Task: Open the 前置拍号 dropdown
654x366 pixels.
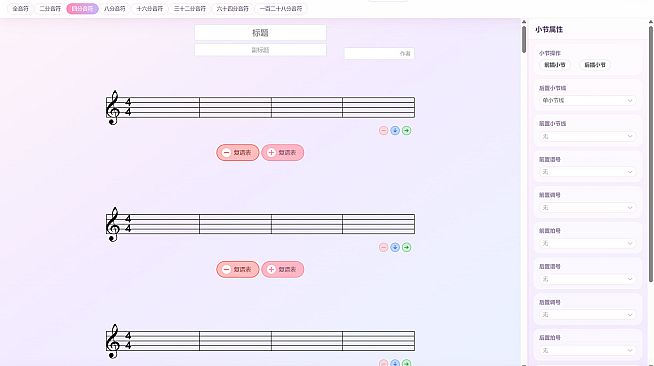Action: pos(587,243)
